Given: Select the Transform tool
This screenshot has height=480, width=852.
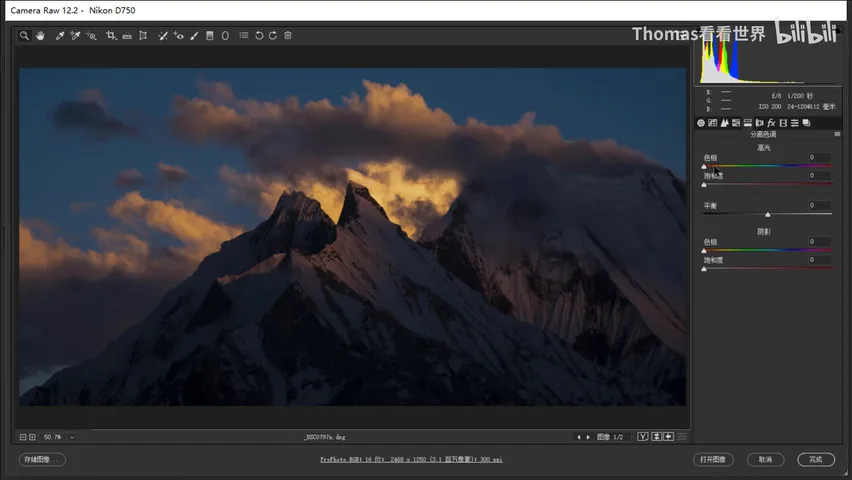Looking at the screenshot, I should [143, 35].
